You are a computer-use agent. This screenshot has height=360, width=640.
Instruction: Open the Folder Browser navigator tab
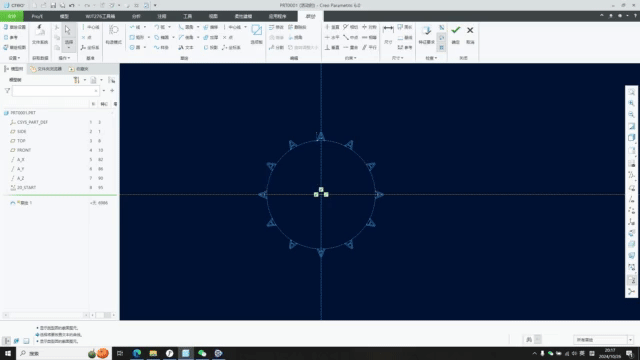pos(46,69)
